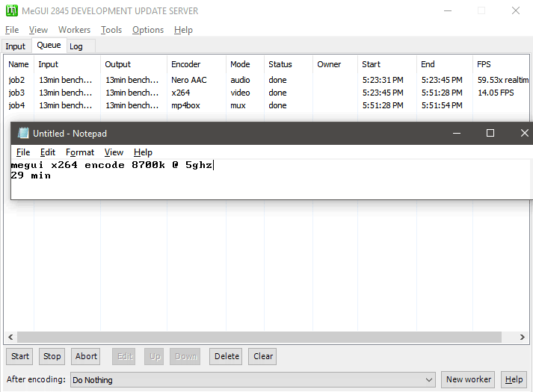Maximize the Notepad window

pos(490,133)
